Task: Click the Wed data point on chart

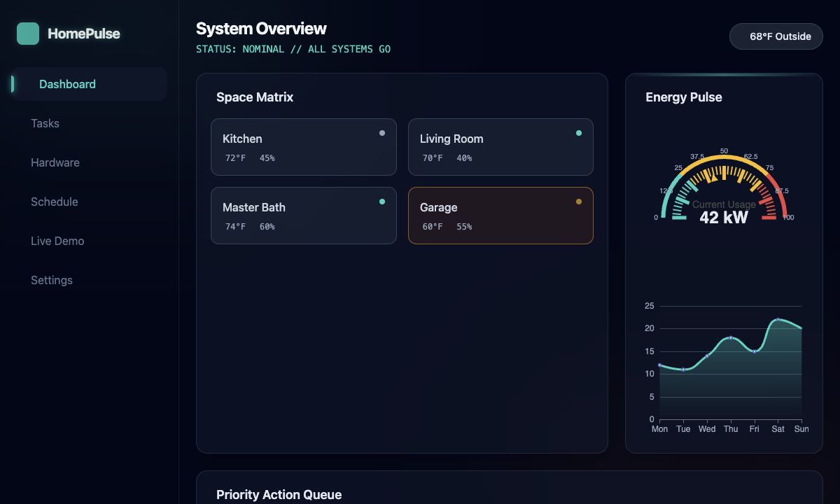Action: tap(707, 356)
